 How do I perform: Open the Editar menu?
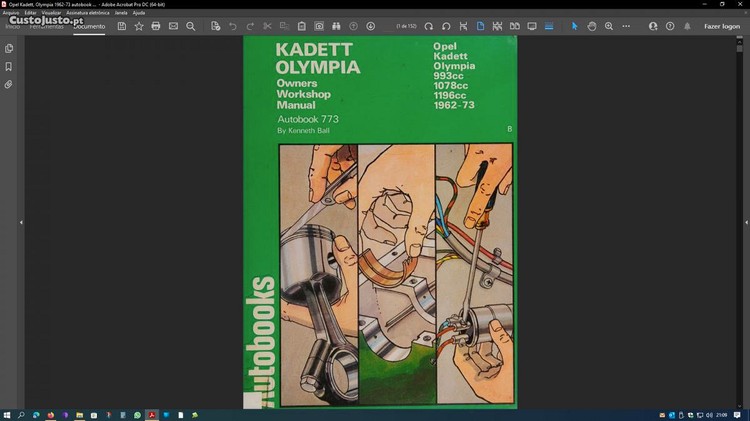click(x=31, y=13)
